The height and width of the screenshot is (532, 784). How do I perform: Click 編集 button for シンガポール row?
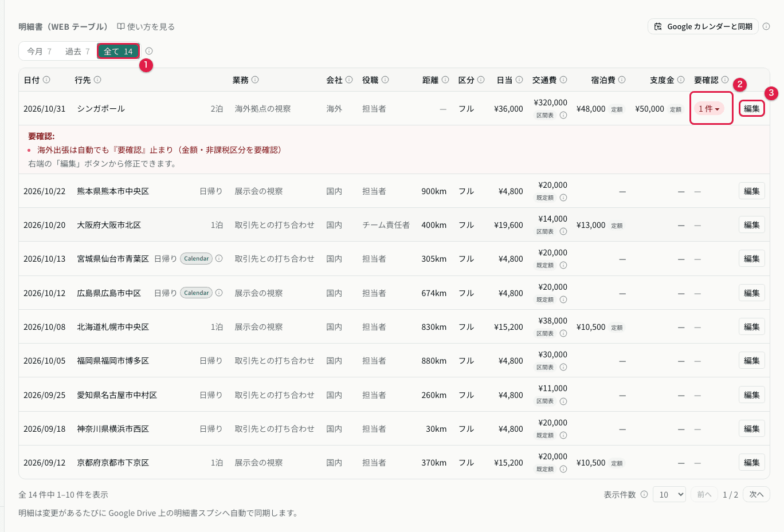click(752, 109)
